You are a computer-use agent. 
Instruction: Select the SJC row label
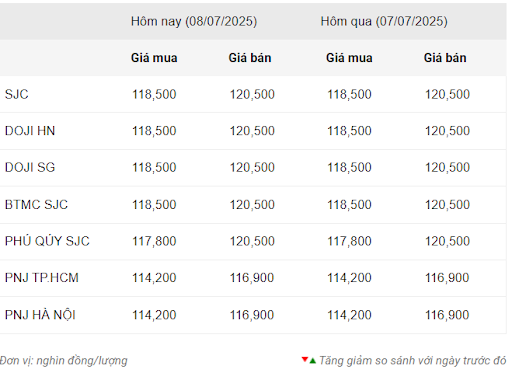(16, 94)
